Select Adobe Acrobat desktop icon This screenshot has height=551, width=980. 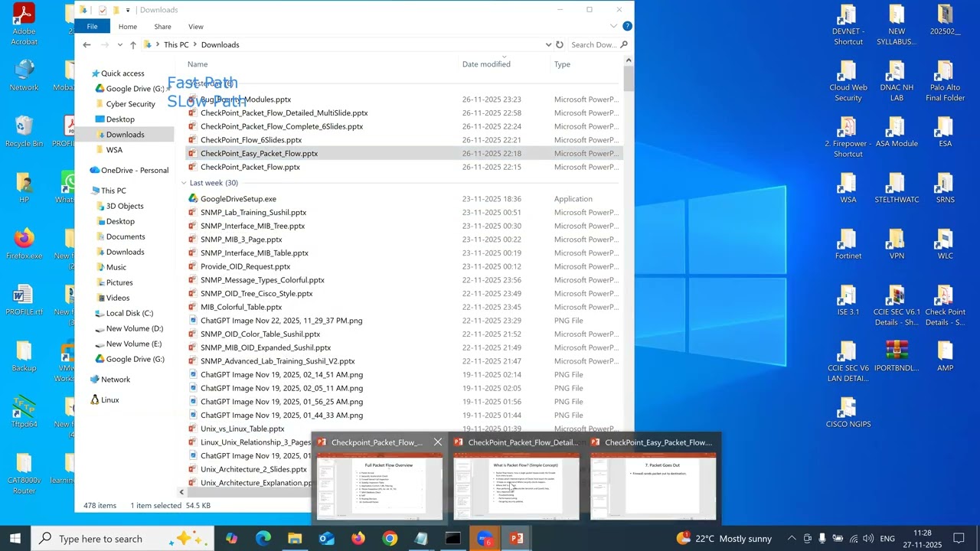click(24, 24)
